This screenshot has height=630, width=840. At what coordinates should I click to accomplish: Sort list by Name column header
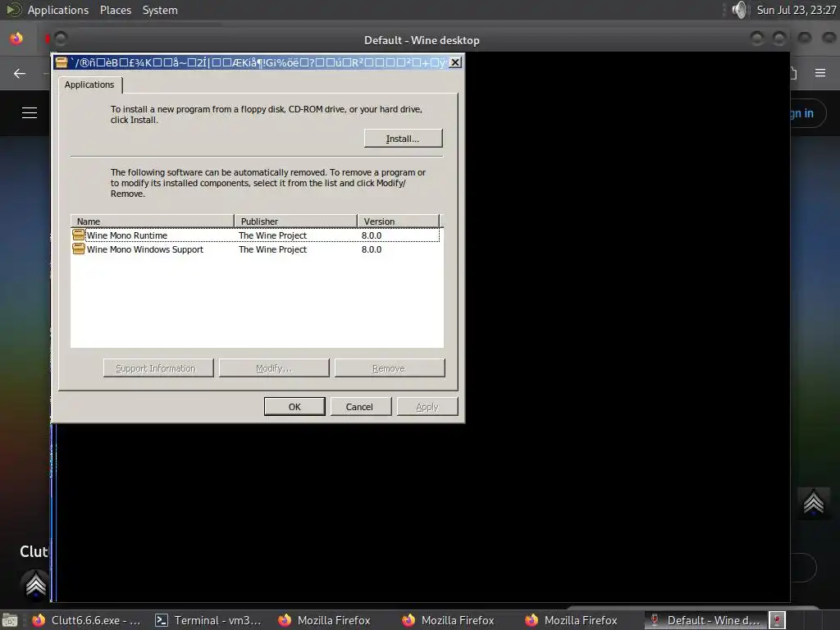tap(152, 221)
